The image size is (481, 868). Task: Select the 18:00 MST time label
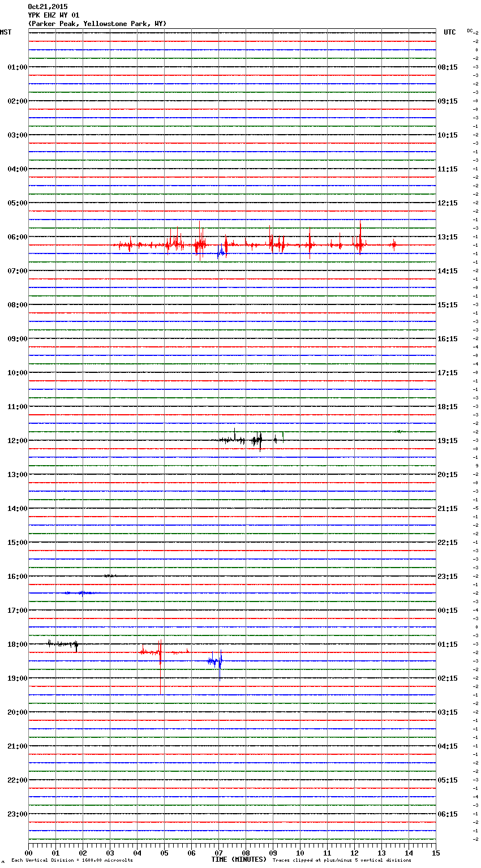(x=18, y=644)
